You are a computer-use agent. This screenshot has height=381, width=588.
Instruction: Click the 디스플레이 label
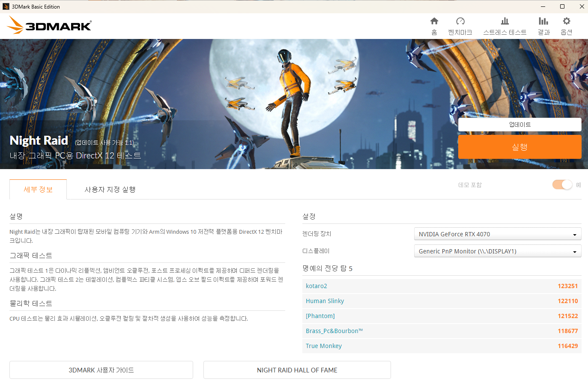point(316,251)
